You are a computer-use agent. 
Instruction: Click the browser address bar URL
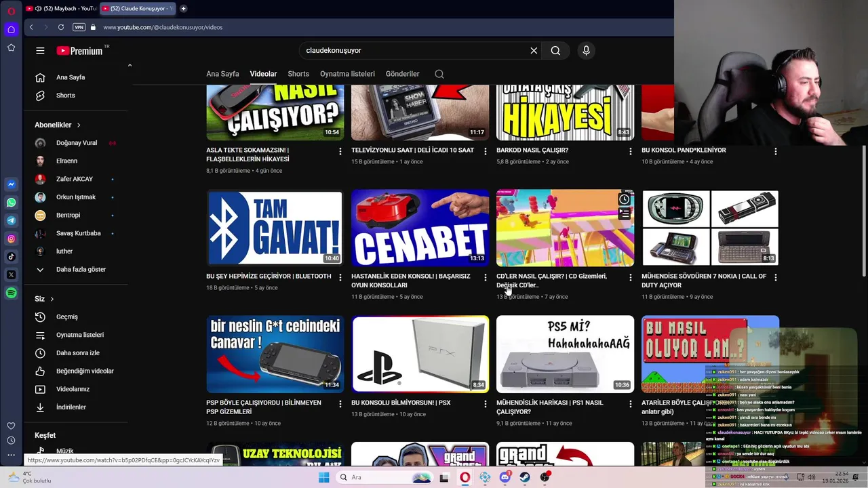pos(163,27)
